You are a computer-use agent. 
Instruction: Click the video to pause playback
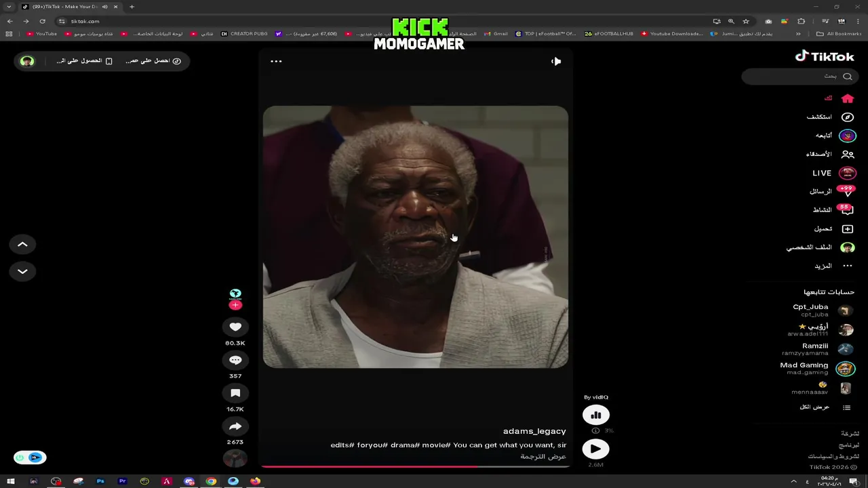pyautogui.click(x=415, y=237)
